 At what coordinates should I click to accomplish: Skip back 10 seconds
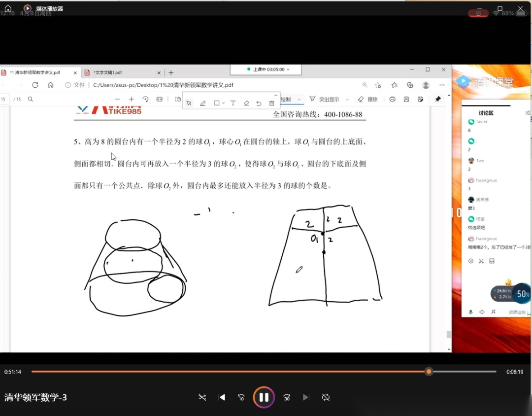pyautogui.click(x=241, y=397)
